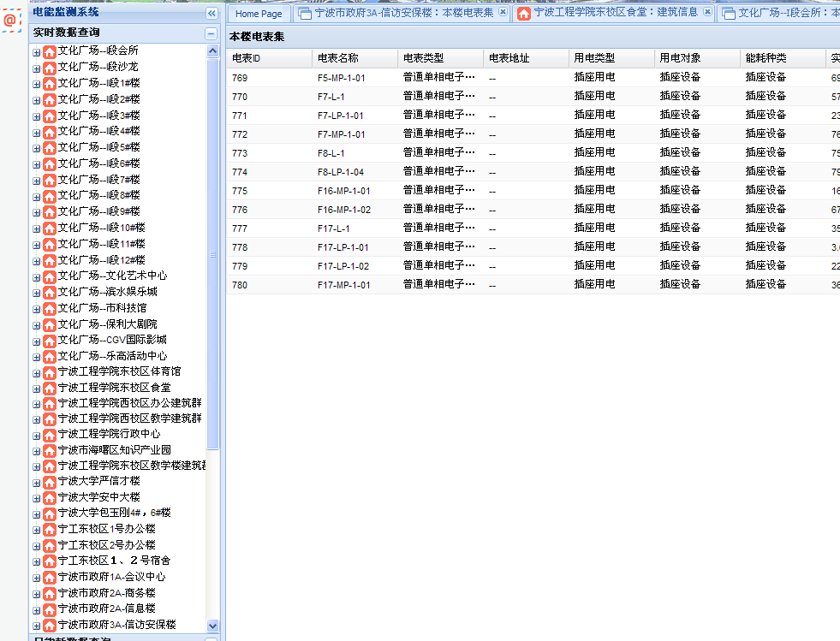Select table row with meter ID 775
Image resolution: width=840 pixels, height=641 pixels.
[533, 191]
